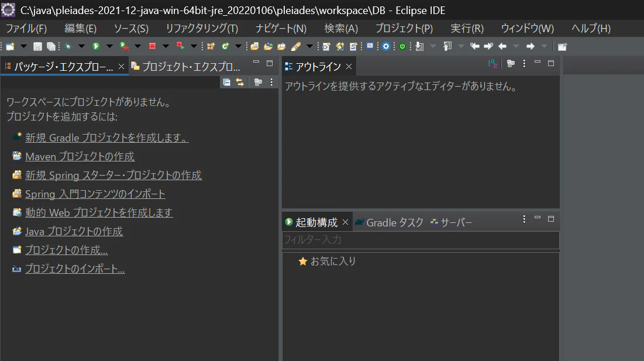Click 新規 Gradle プロジェクトを作成します link
Viewport: 644px width, 361px height.
pyautogui.click(x=107, y=137)
